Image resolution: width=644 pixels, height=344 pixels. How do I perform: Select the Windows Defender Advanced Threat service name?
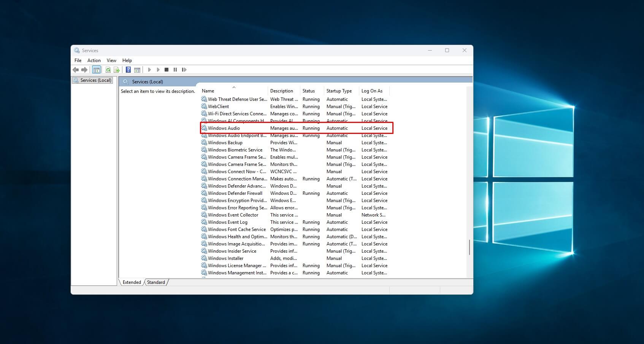(237, 186)
